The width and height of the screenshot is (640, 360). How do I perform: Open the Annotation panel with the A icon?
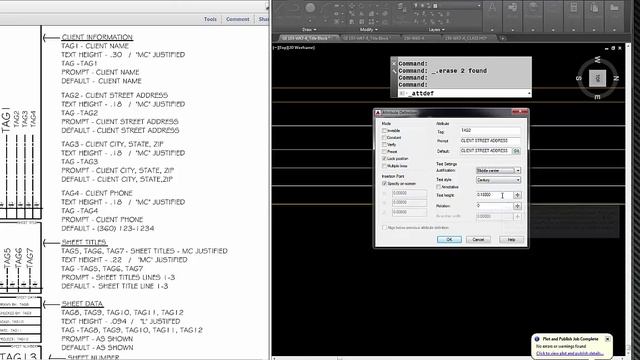[x=492, y=8]
